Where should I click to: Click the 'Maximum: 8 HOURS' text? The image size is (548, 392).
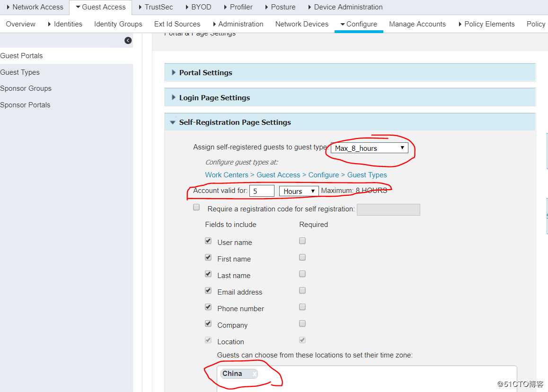tap(354, 191)
